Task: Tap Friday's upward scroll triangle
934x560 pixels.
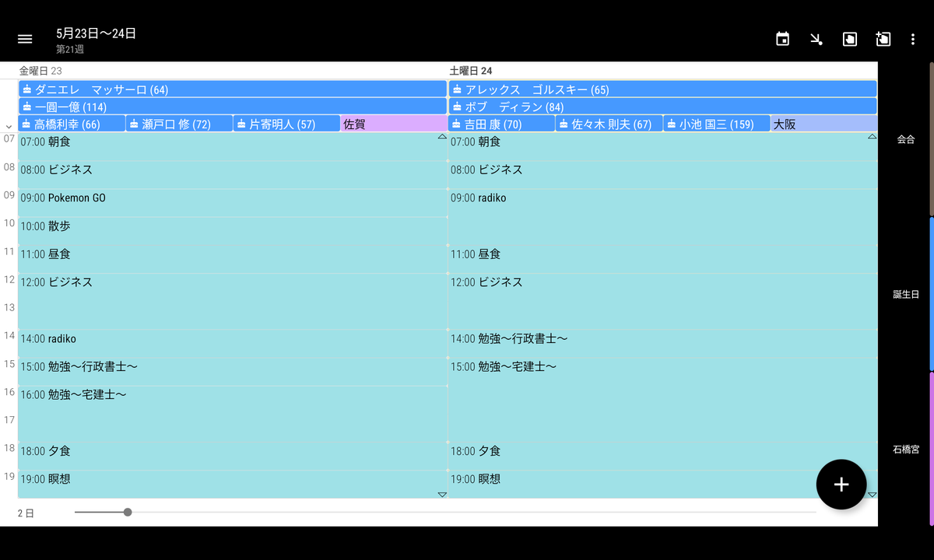Action: tap(442, 137)
